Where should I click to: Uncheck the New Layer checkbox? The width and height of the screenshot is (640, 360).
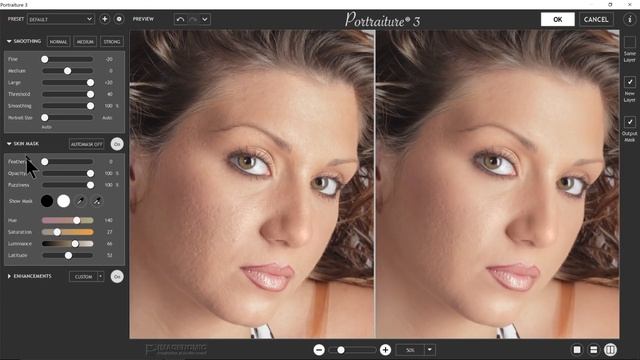[x=629, y=82]
